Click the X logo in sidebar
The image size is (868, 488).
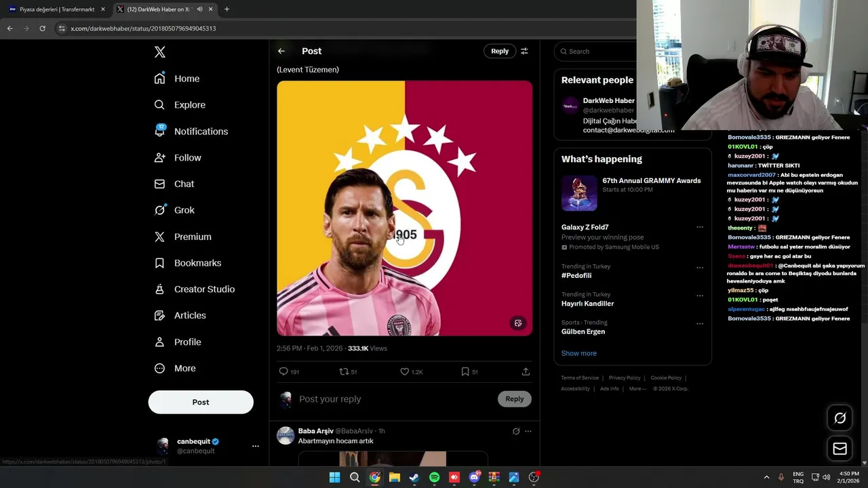159,52
